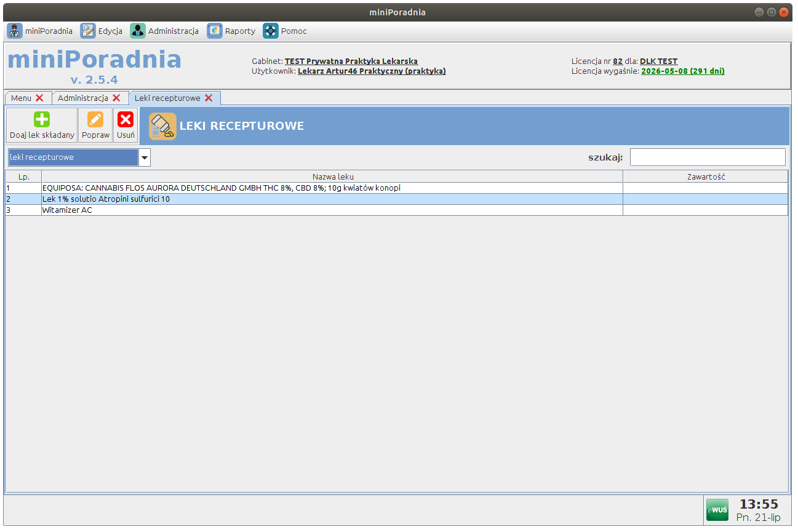The width and height of the screenshot is (798, 532).
Task: Click the red X Usuń icon
Action: click(126, 119)
